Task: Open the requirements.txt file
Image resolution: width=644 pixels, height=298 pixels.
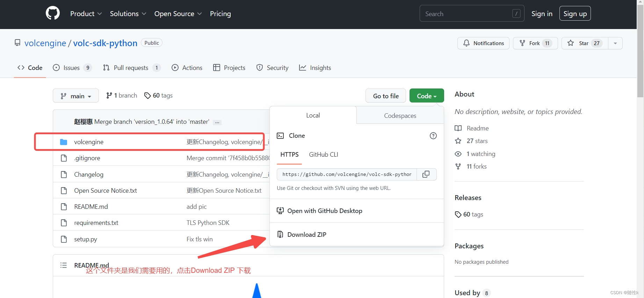Action: point(96,222)
